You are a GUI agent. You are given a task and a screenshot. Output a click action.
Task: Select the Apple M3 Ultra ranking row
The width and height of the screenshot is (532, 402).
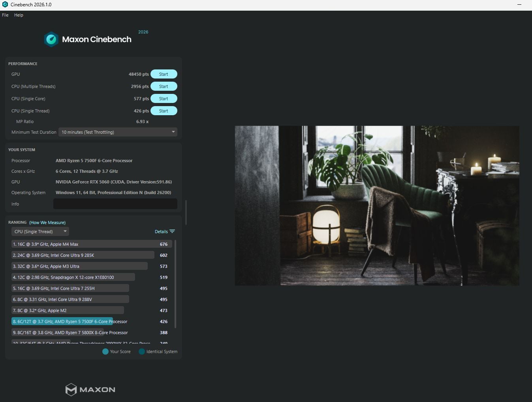[x=92, y=266]
